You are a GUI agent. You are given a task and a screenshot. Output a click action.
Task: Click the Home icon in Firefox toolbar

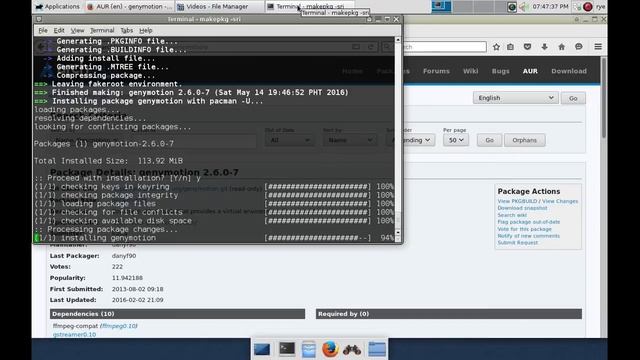pyautogui.click(x=562, y=47)
